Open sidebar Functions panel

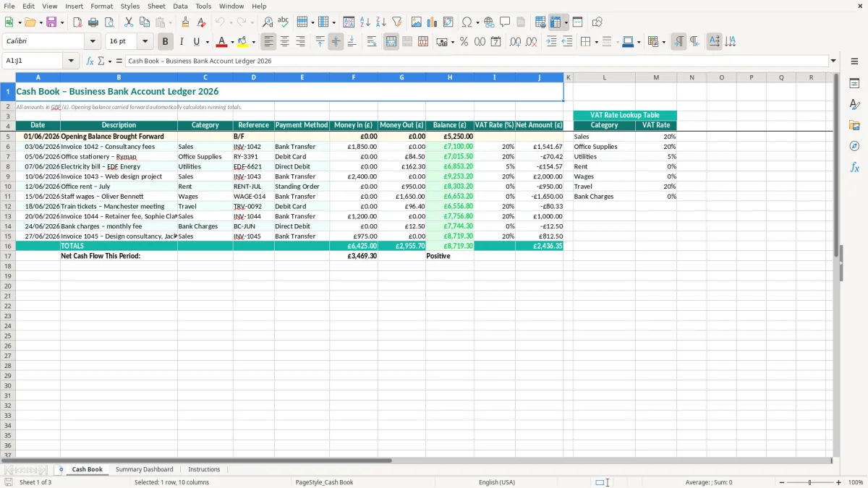point(854,167)
